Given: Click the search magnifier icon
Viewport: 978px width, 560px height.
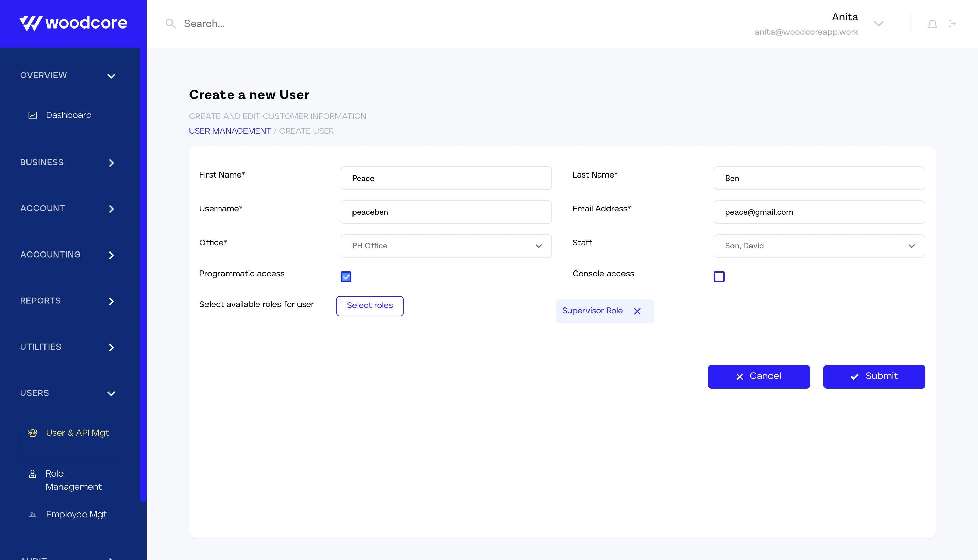Looking at the screenshot, I should coord(170,24).
